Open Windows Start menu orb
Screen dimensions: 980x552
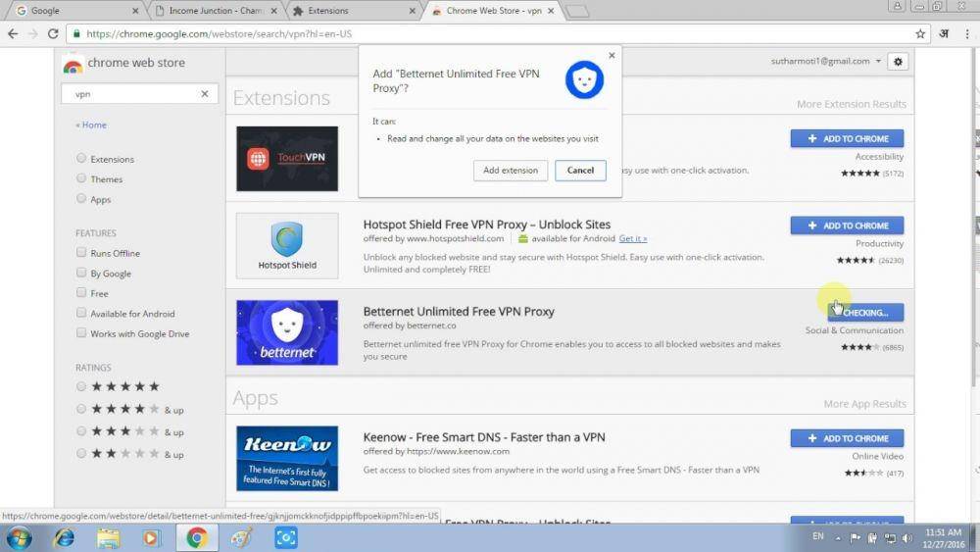tap(19, 537)
